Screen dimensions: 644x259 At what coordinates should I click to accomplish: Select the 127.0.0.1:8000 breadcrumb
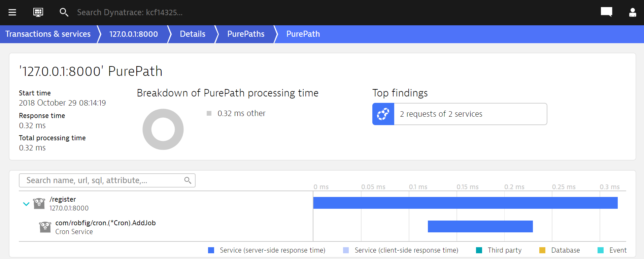point(134,34)
